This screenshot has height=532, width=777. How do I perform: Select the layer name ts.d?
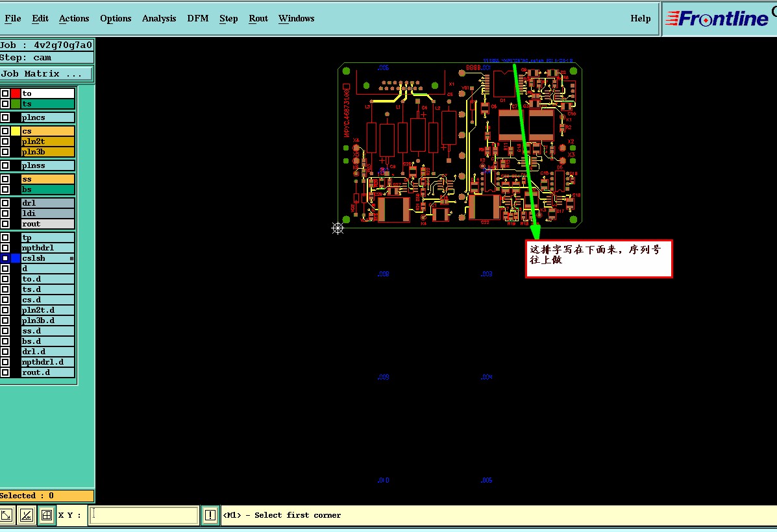[x=47, y=289]
